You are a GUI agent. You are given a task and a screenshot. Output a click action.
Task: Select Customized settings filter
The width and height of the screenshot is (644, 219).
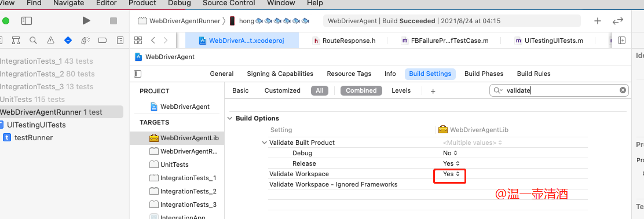[x=283, y=90]
